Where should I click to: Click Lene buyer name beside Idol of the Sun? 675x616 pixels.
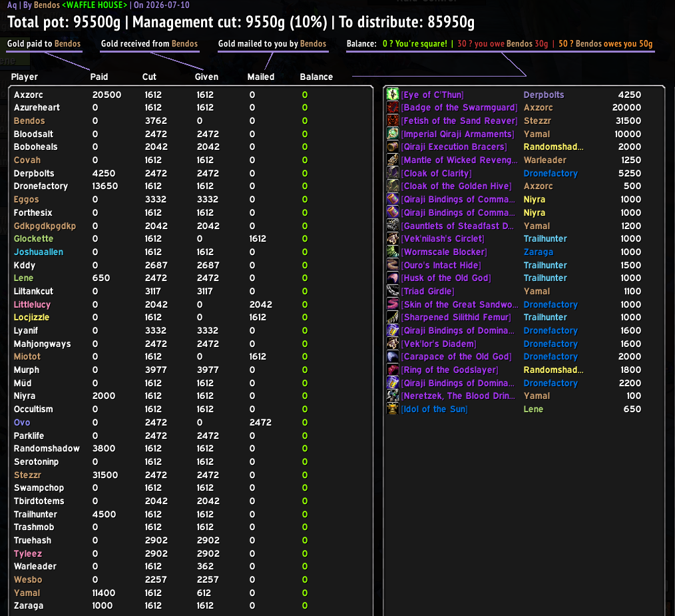[x=533, y=410]
